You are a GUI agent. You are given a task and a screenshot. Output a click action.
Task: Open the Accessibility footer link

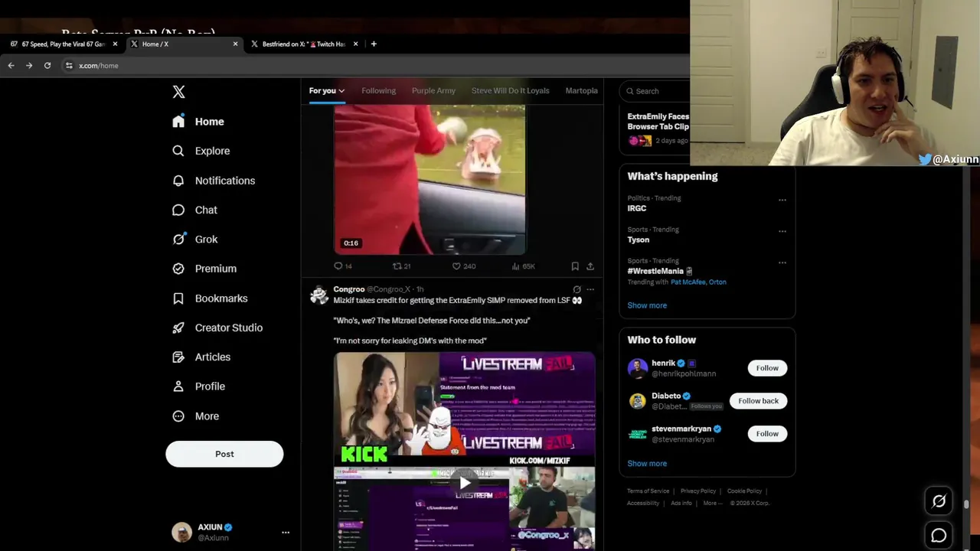[x=643, y=504]
